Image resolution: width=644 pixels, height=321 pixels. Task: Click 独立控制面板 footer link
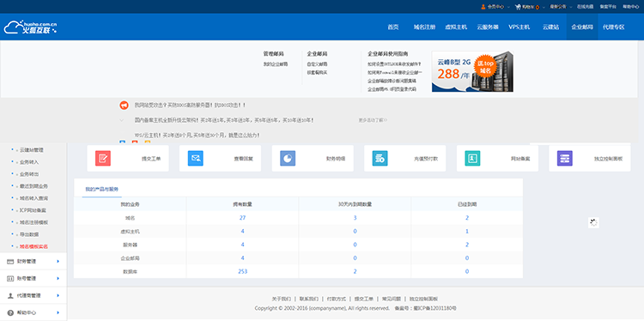(x=423, y=299)
